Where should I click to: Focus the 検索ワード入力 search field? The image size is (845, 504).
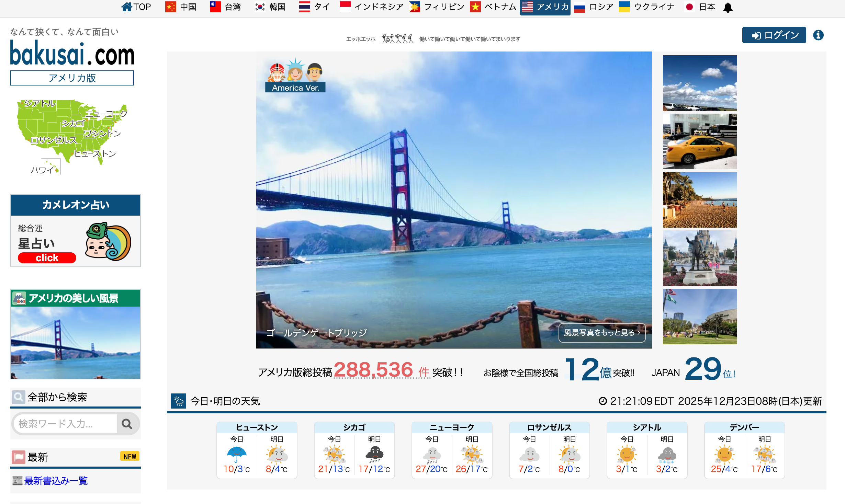pyautogui.click(x=65, y=424)
